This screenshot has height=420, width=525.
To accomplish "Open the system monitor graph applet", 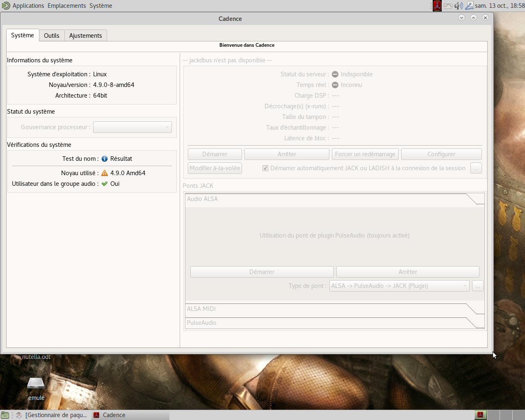I will (x=448, y=6).
